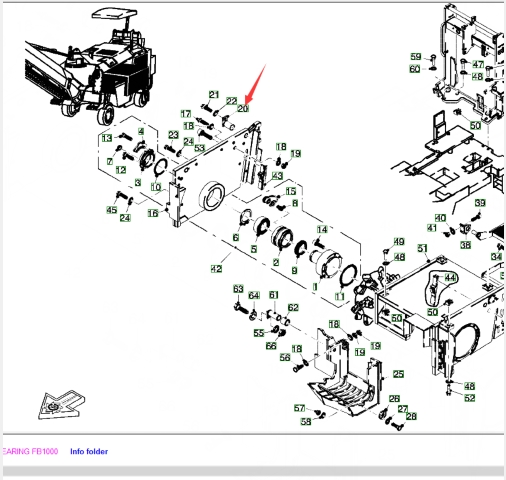Select part number 22 label
The height and width of the screenshot is (480, 506).
tap(231, 101)
